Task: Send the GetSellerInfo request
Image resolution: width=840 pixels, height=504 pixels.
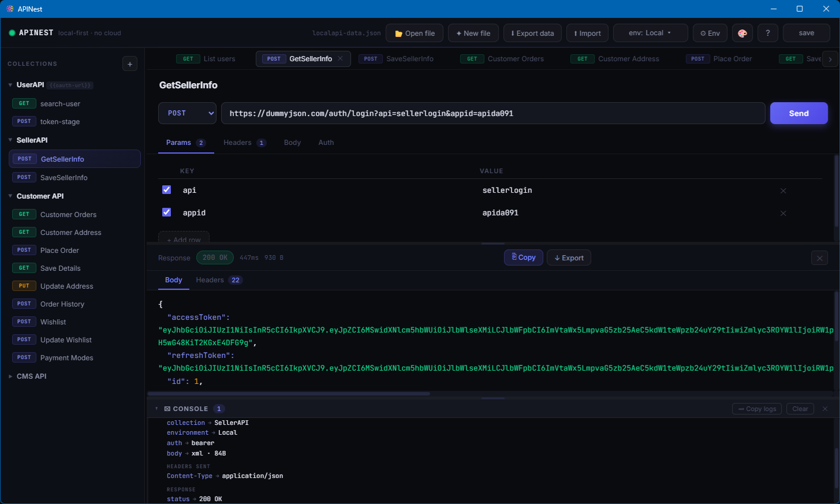Action: click(799, 113)
